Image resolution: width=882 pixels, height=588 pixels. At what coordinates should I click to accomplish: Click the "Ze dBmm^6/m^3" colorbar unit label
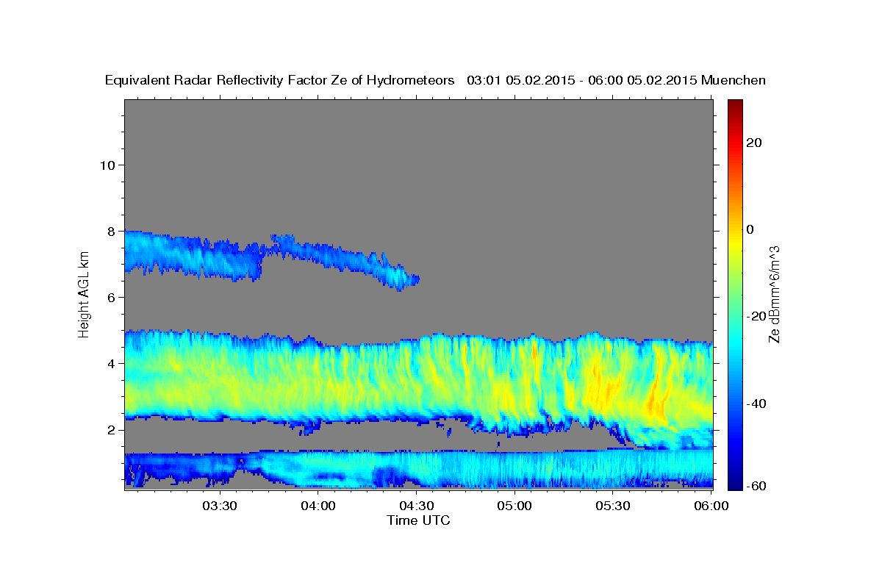[x=774, y=294]
